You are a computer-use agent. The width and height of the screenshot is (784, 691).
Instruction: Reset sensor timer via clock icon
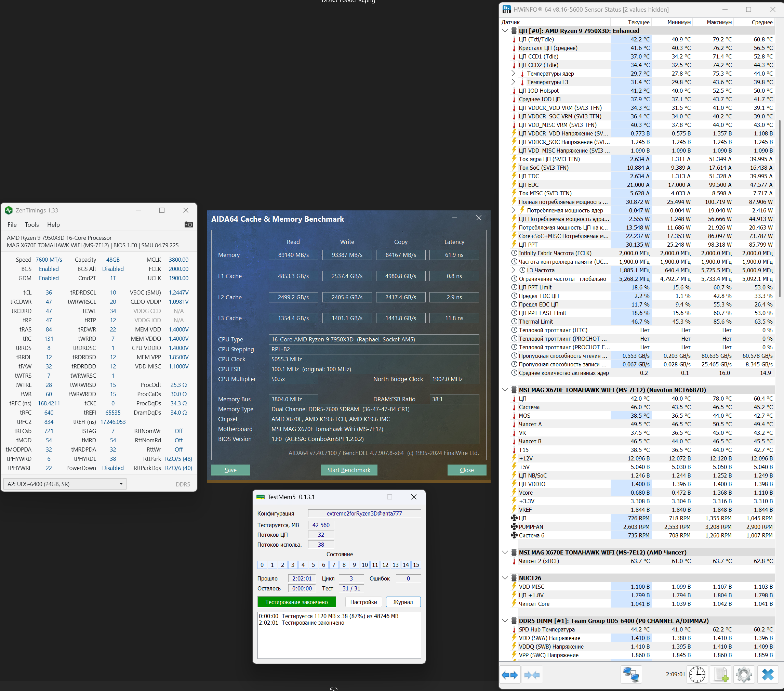click(x=696, y=675)
